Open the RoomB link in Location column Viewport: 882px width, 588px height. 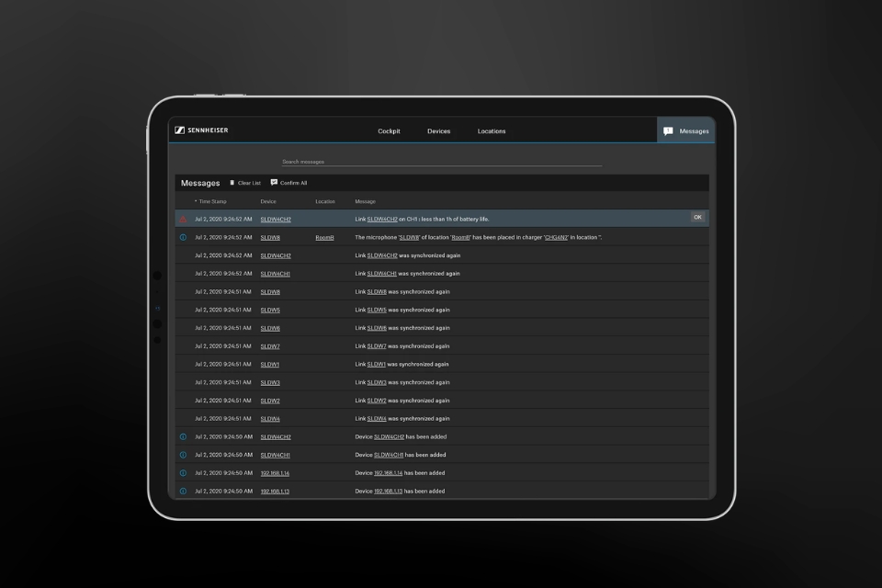click(x=324, y=237)
